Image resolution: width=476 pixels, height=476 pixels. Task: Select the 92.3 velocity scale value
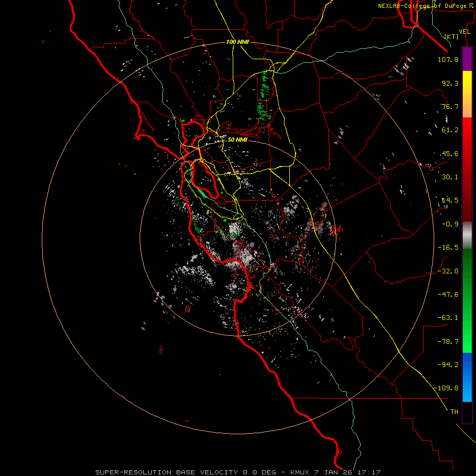point(450,83)
